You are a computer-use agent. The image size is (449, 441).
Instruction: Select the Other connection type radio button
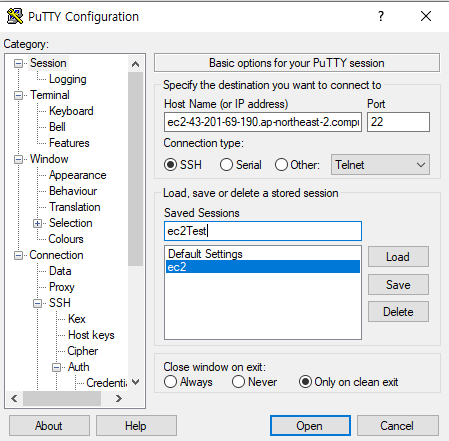pos(281,165)
